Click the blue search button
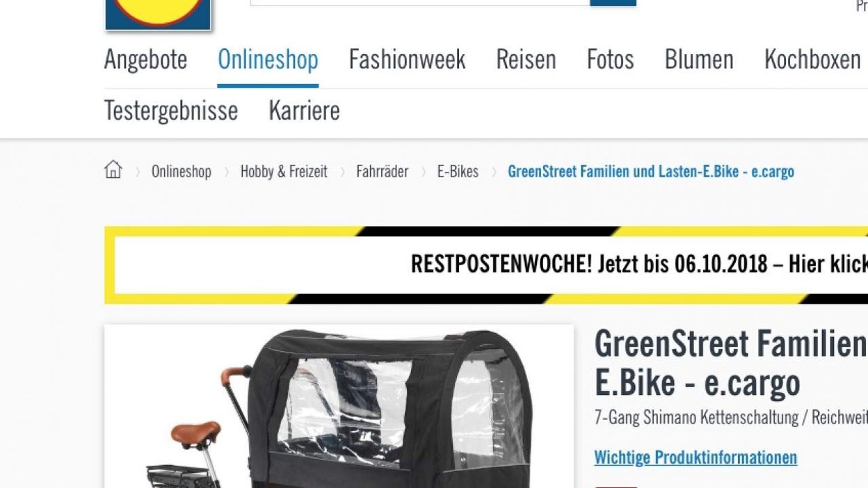The image size is (868, 488). click(613, 3)
